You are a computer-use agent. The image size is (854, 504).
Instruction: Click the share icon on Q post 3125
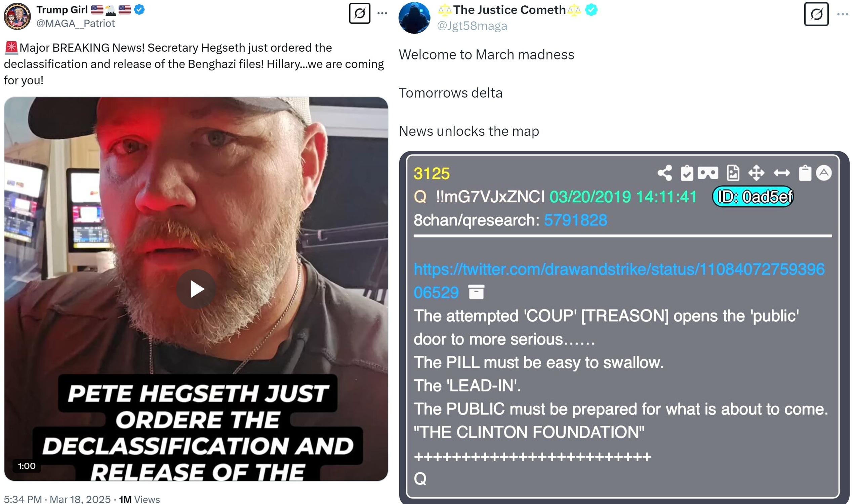(665, 173)
